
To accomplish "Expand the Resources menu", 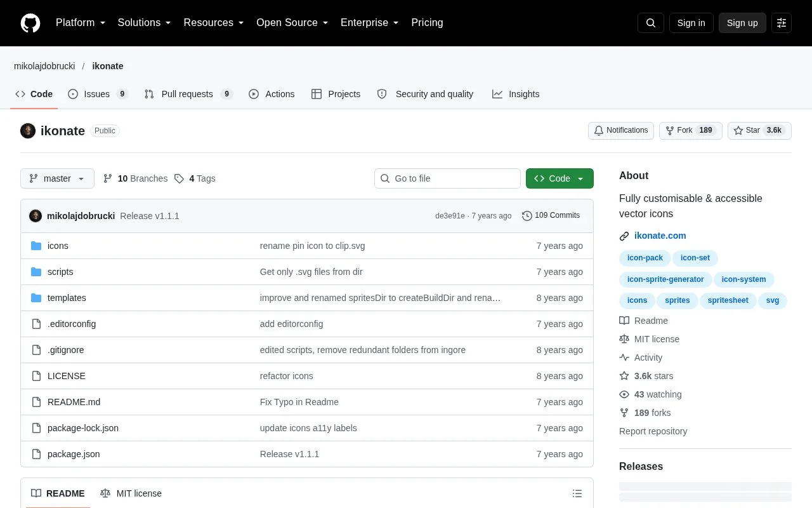I will point(214,23).
